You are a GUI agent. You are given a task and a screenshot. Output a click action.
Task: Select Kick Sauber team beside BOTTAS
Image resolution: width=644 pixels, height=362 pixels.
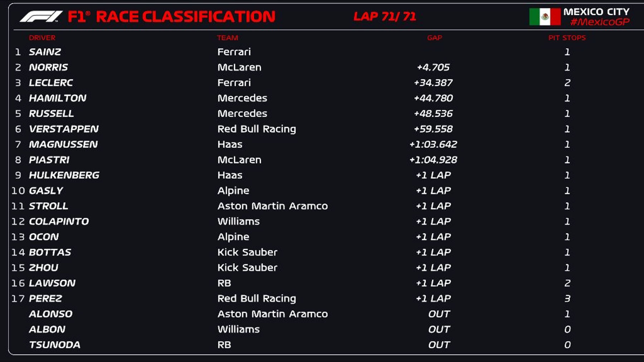click(x=248, y=252)
